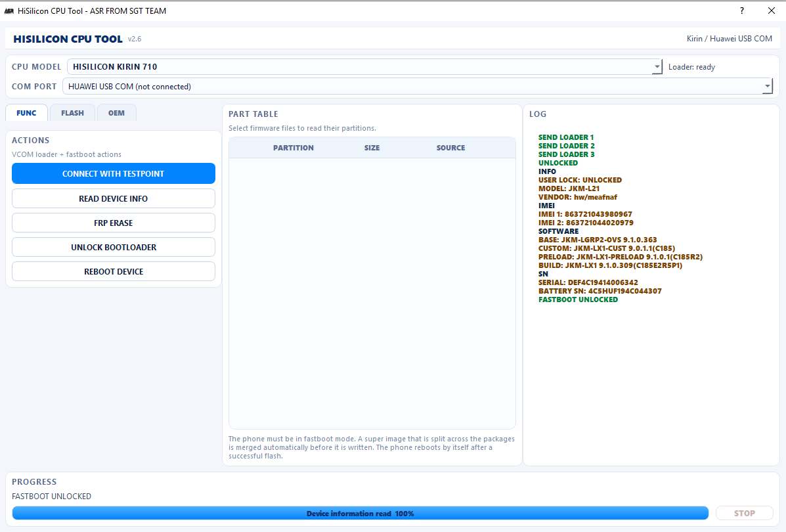
Task: Click the ASR app icon in title bar
Action: [9, 11]
